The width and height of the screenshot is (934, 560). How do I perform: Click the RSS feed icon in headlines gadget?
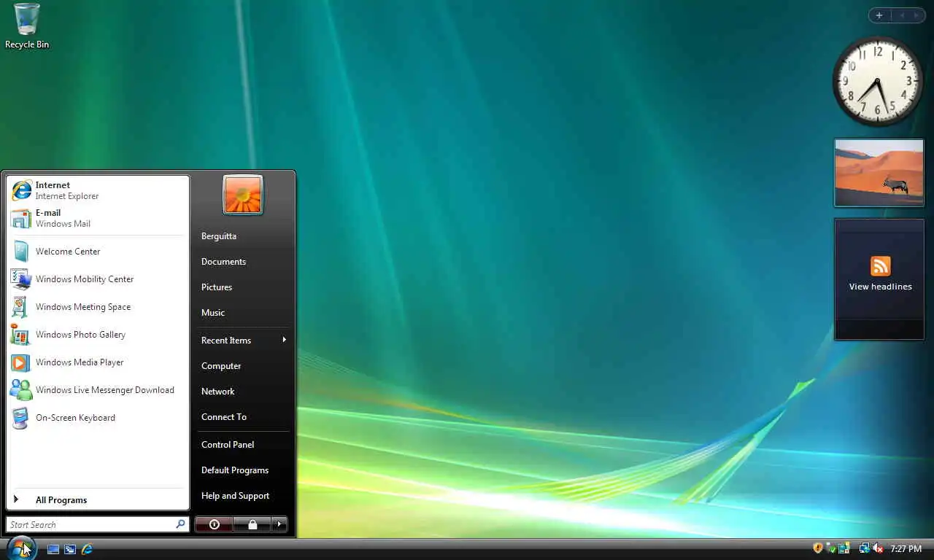(x=880, y=266)
